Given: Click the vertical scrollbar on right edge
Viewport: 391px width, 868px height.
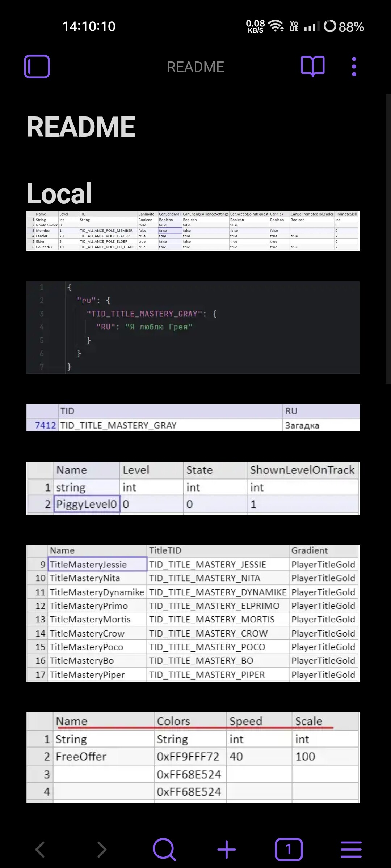Looking at the screenshot, I should [x=388, y=239].
